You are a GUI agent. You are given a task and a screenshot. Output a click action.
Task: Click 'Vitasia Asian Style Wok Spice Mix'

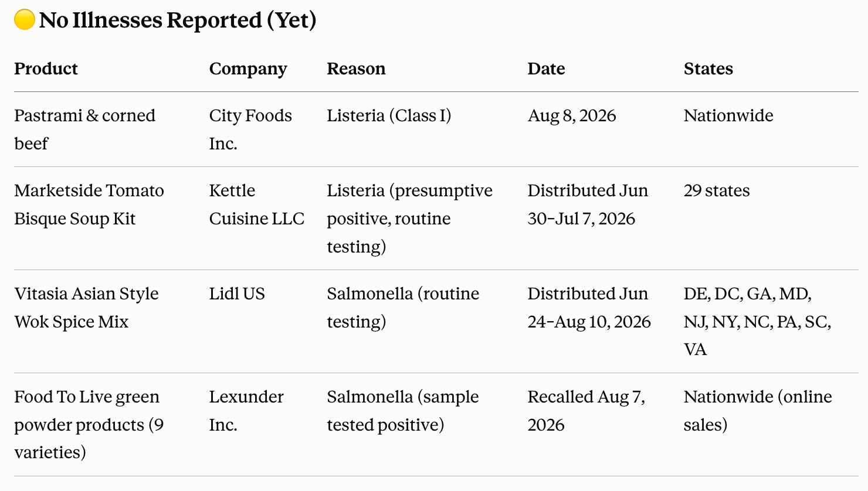(x=86, y=308)
